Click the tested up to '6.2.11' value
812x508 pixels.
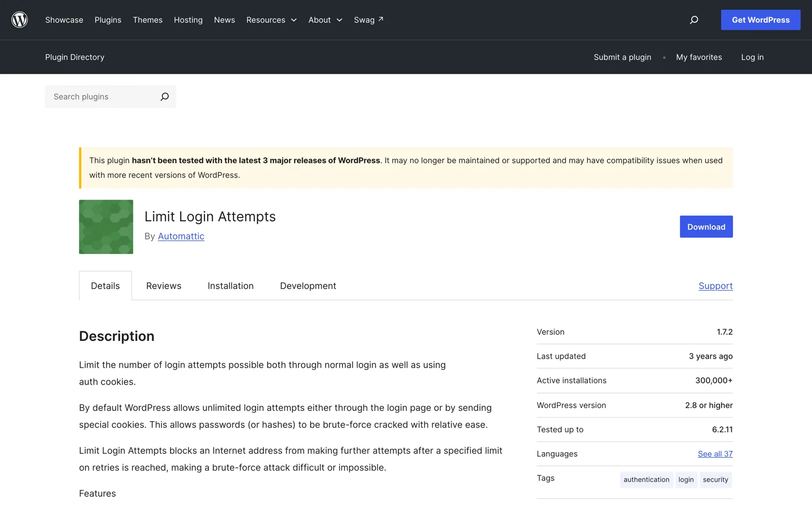click(722, 429)
